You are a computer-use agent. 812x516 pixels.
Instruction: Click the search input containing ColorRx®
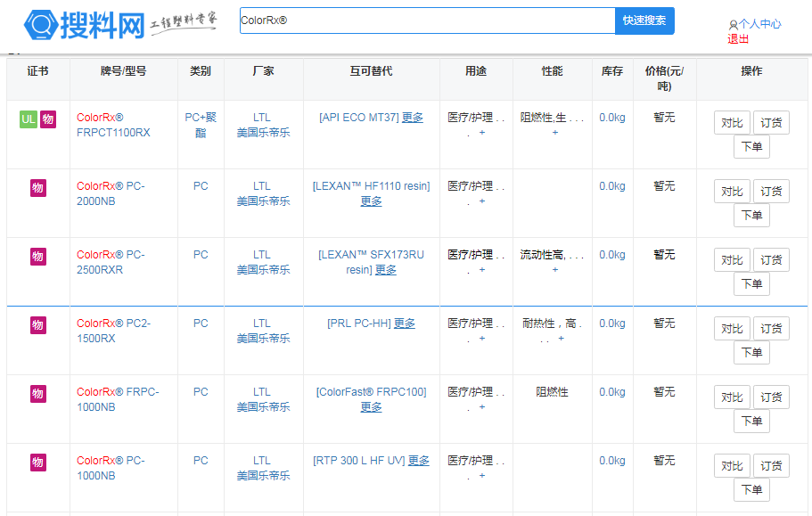coord(427,20)
